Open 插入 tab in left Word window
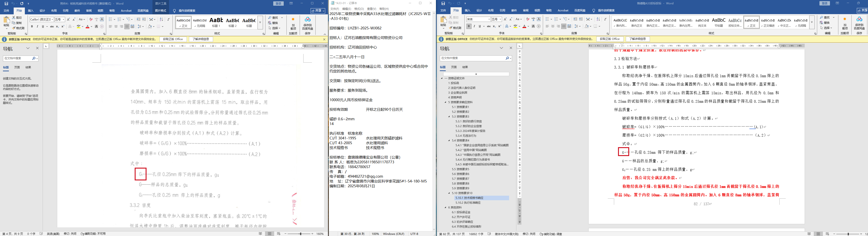 31,11
